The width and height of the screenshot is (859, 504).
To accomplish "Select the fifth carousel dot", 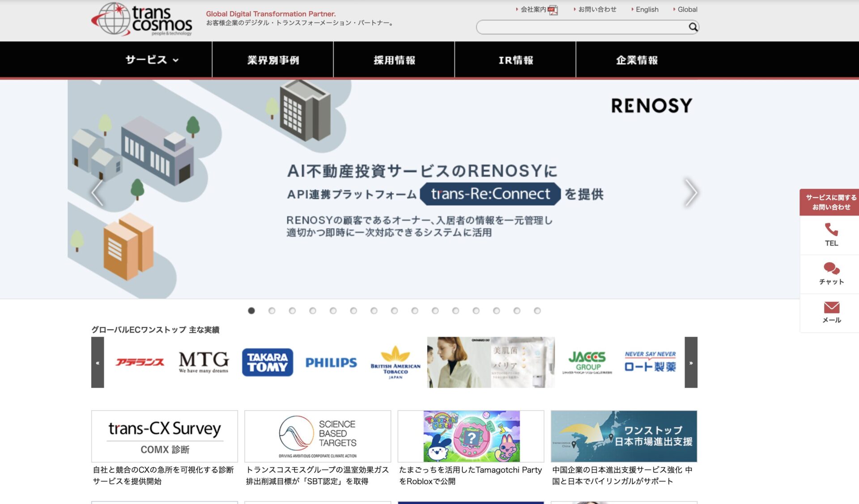I will [333, 311].
